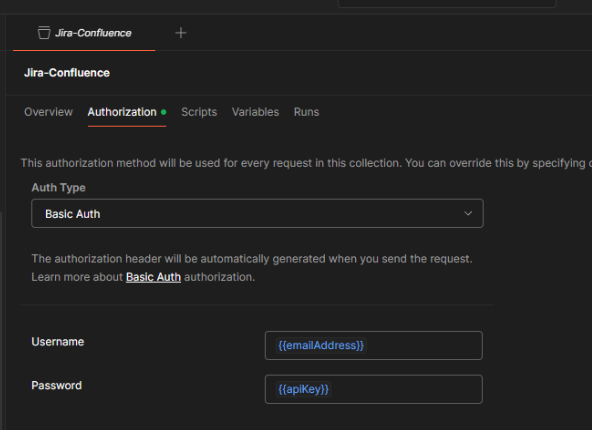The width and height of the screenshot is (592, 430).
Task: Open the Basic Auth learn more link
Action: click(153, 277)
